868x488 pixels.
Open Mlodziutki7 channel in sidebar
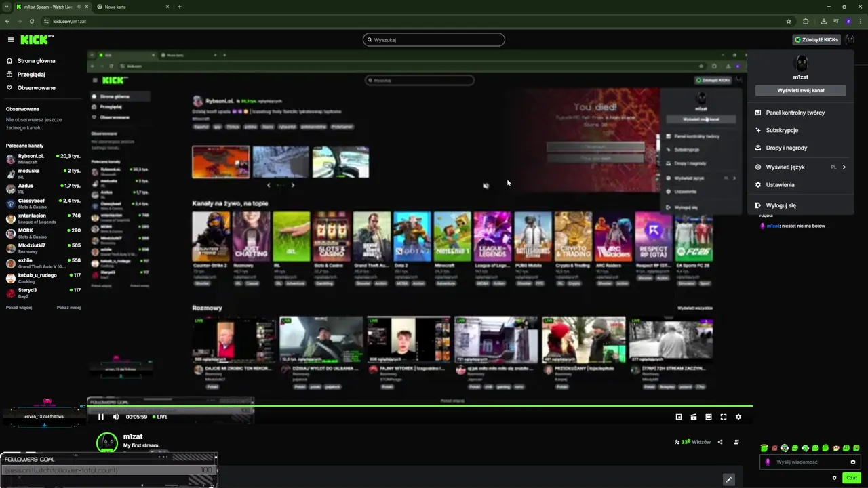[43, 248]
